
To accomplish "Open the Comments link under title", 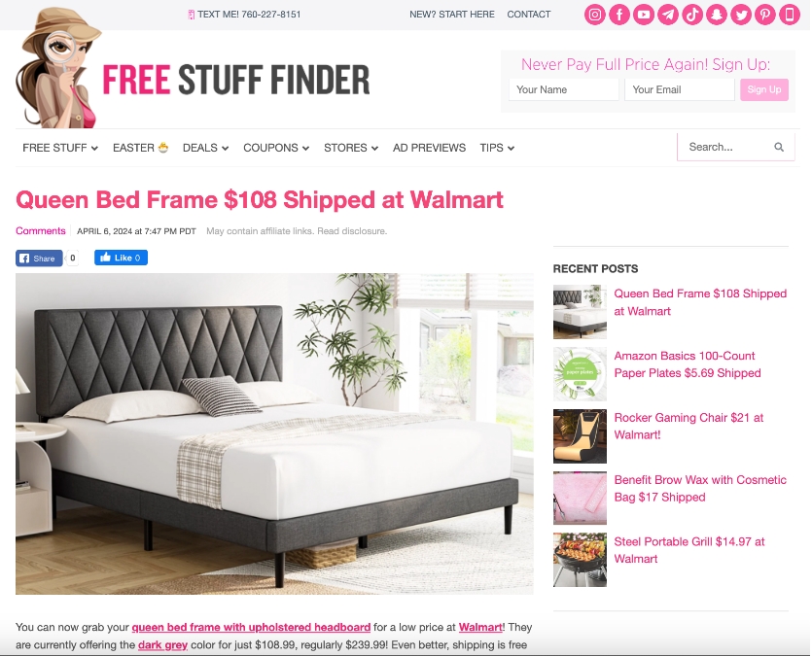I will pos(41,230).
